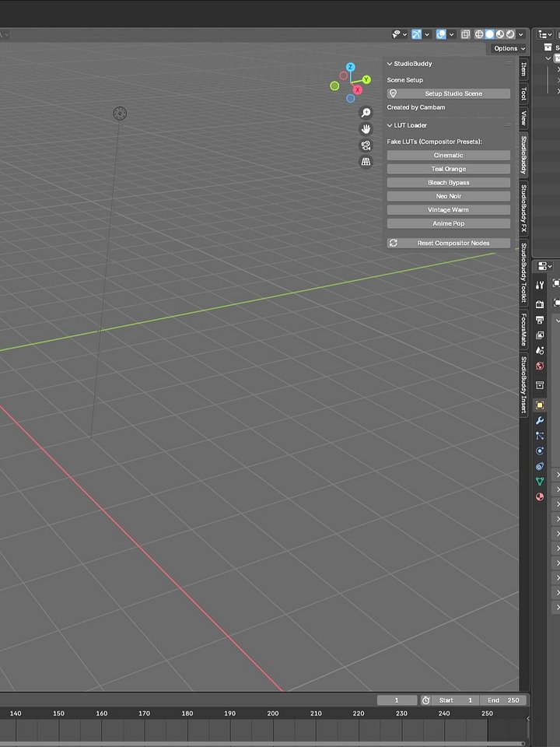Switch to the StudioBuddy FX tab
Screen dimensions: 560x747
pyautogui.click(x=523, y=209)
